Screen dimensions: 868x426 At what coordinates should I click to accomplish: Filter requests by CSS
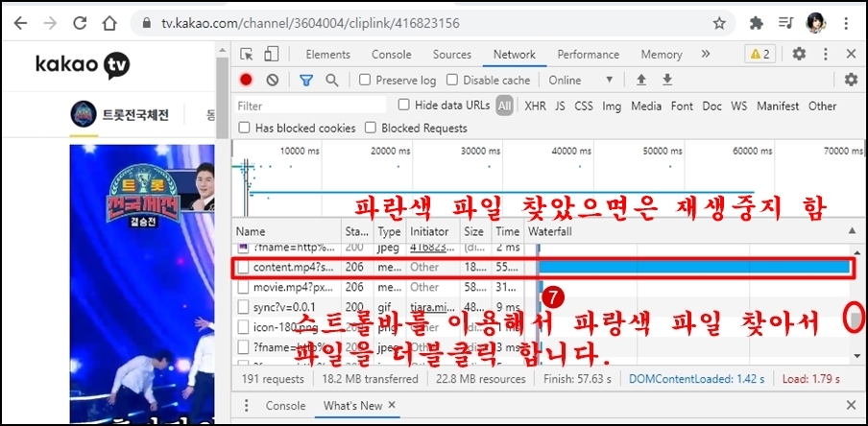(x=584, y=106)
